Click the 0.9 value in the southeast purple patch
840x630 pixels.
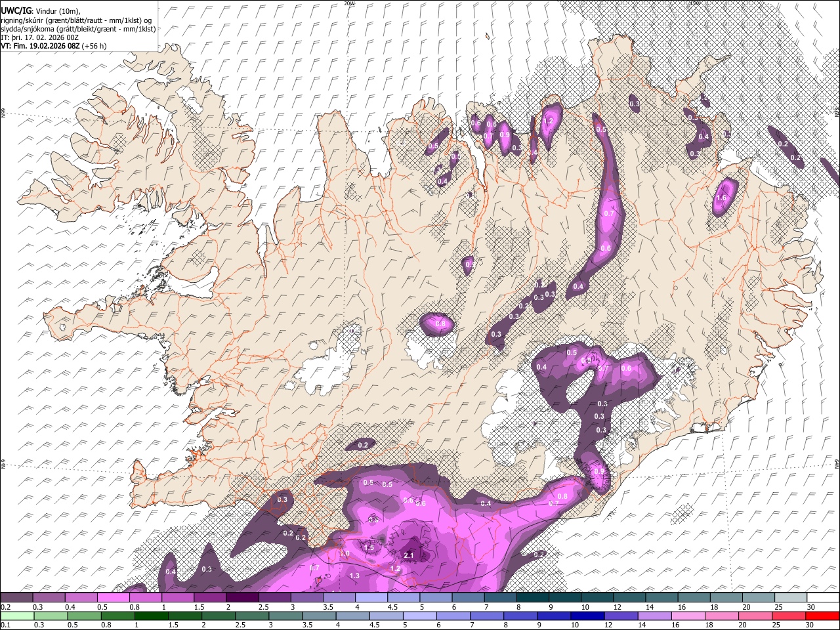(x=598, y=471)
